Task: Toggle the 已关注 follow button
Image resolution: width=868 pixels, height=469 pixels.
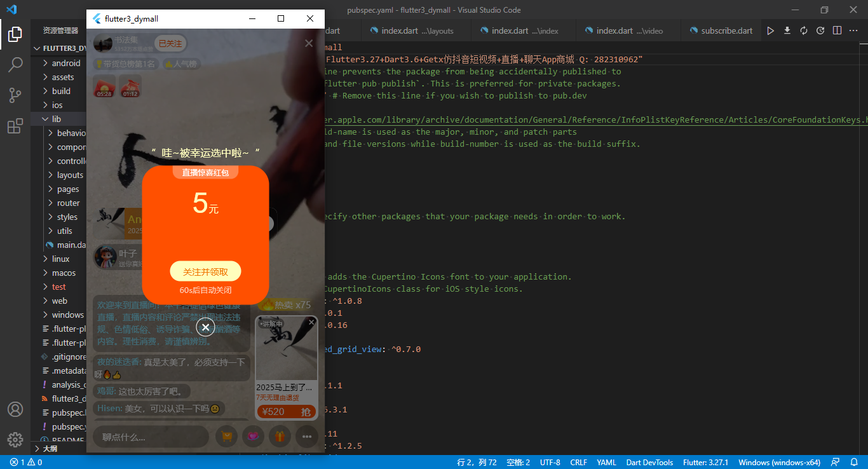Action: (x=170, y=43)
